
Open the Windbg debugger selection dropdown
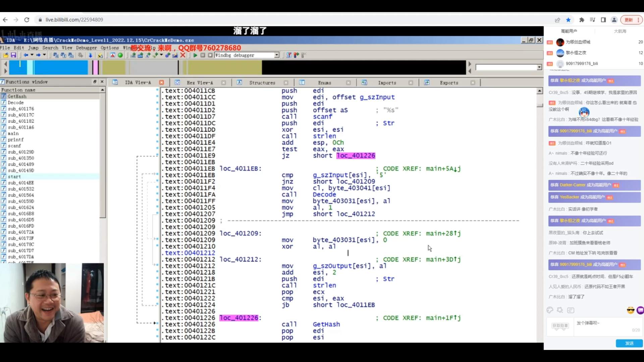tap(277, 55)
